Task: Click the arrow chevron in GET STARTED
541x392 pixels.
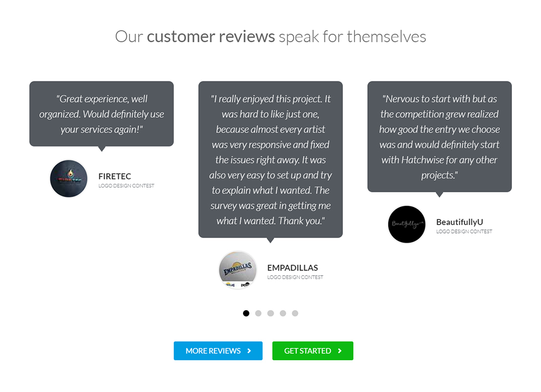Action: pos(340,351)
